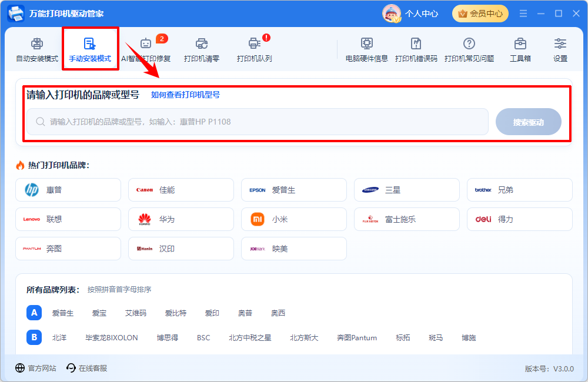Choose 爱印 in the brand list
The height and width of the screenshot is (382, 588).
(212, 313)
